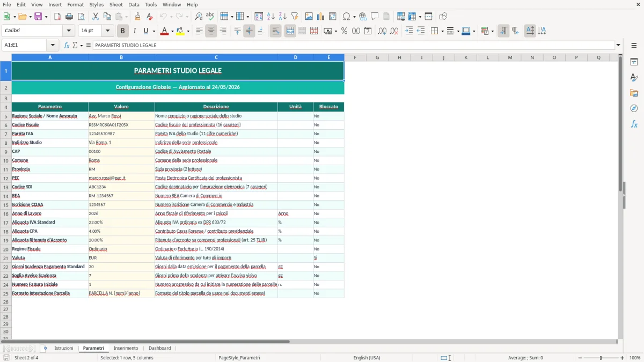Click the Save document icon
Screen dimensions: 644x362
[38, 17]
